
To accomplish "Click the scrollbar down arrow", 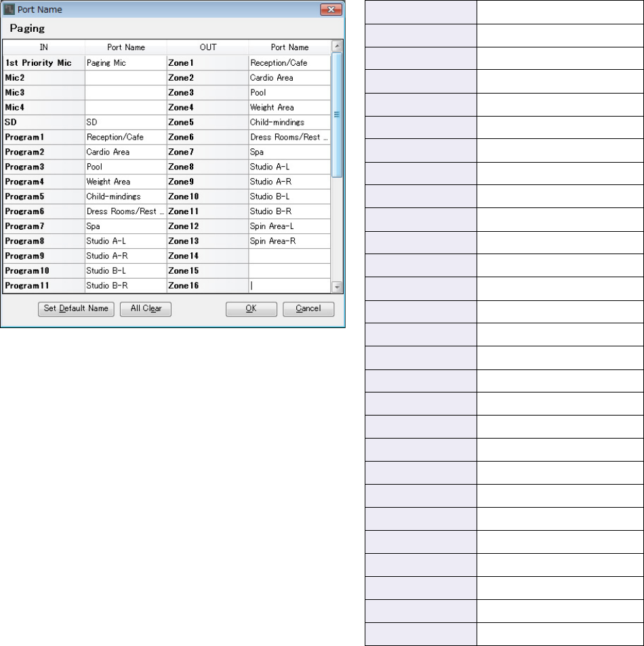I will pos(337,287).
